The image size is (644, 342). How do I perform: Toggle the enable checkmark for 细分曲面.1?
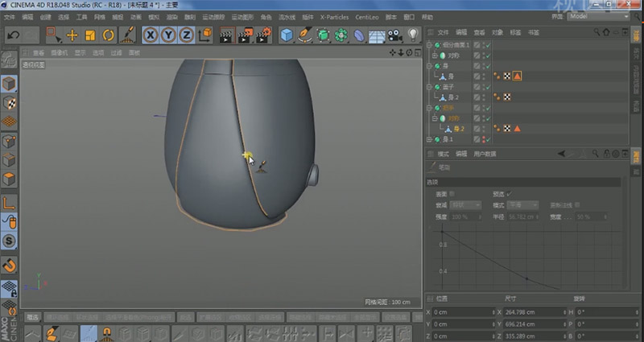[x=488, y=45]
